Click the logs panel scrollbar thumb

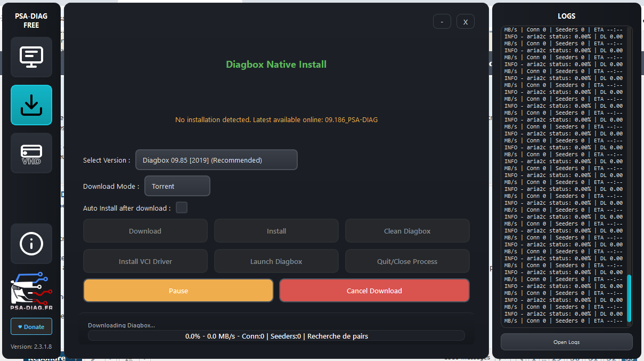tap(629, 298)
